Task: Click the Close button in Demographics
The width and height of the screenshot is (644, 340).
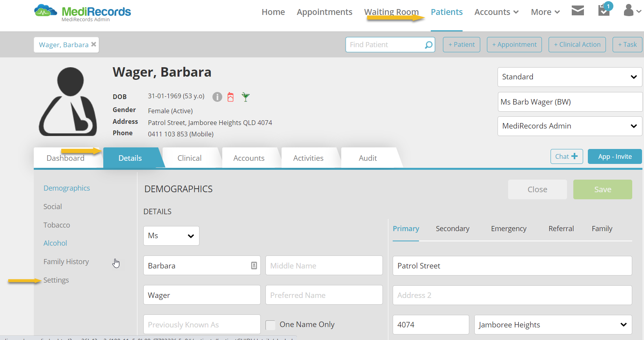Action: 538,189
